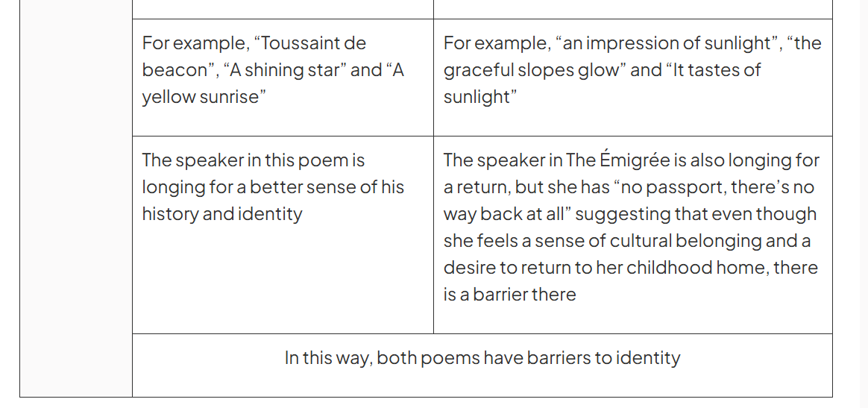The width and height of the screenshot is (868, 408).
Task: Click "the graceful slopes glow" quote
Action: pos(633,57)
